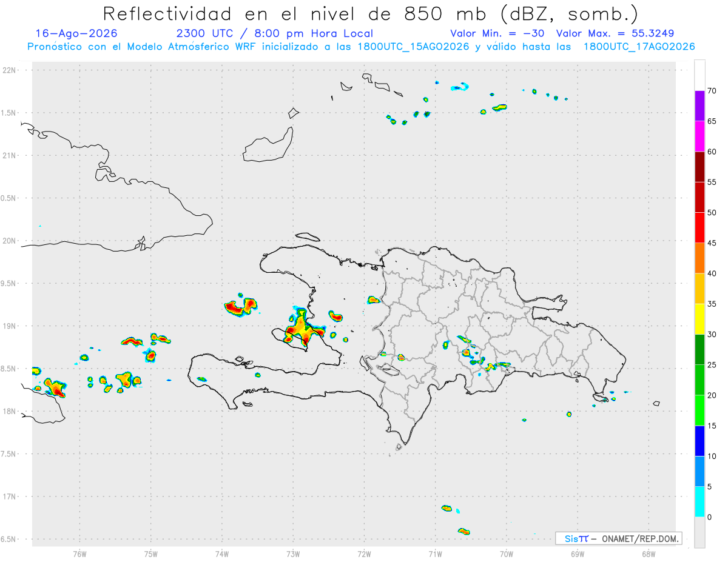The height and width of the screenshot is (562, 728).
Task: Select the magenta 60–65 dBZ colorbar segment
Action: click(699, 136)
